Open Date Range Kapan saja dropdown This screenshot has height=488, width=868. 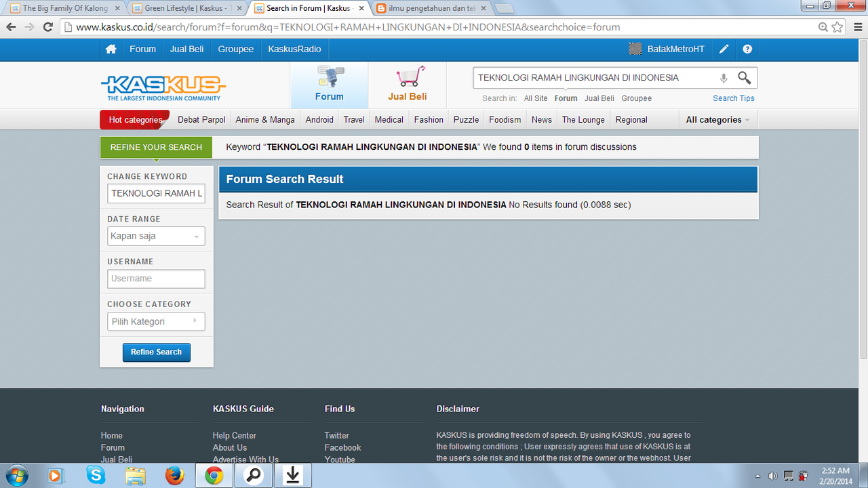pos(156,236)
